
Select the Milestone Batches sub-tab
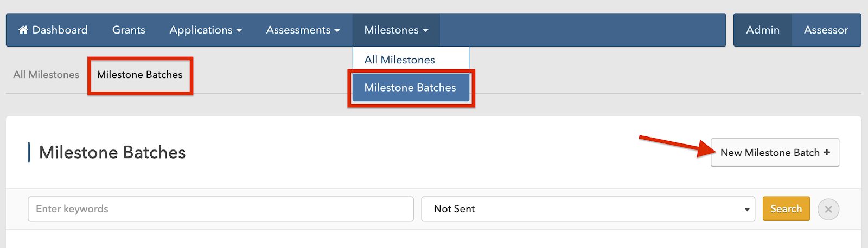click(140, 75)
